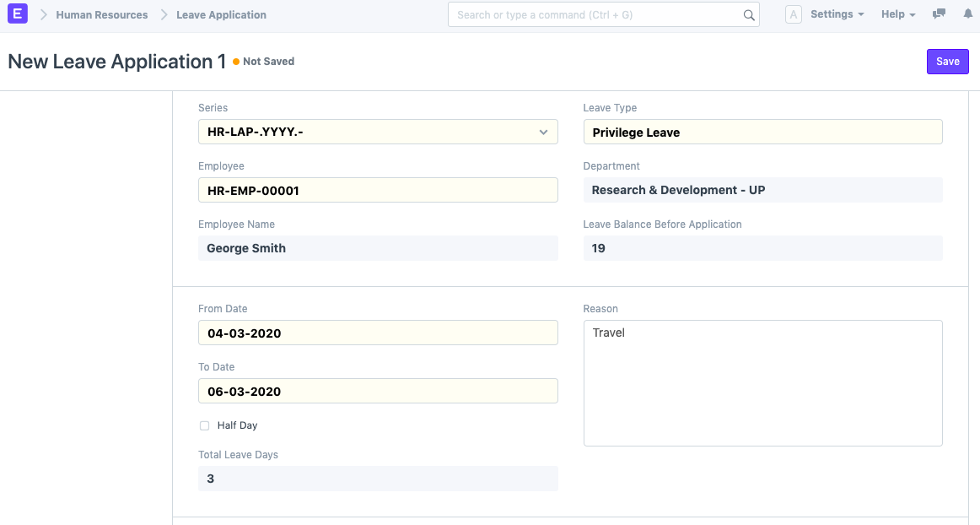Navigate to Human Resources via breadcrumb
The image size is (980, 525).
[101, 14]
